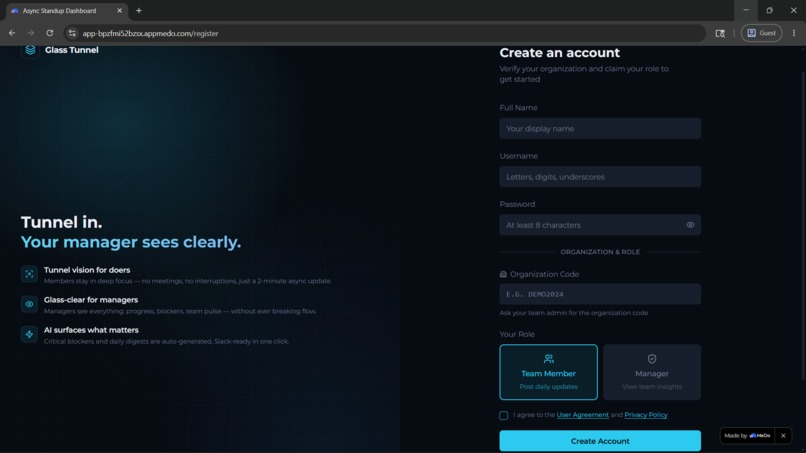Click the Organization Code building icon
Screen dimensions: 806x453
click(503, 274)
